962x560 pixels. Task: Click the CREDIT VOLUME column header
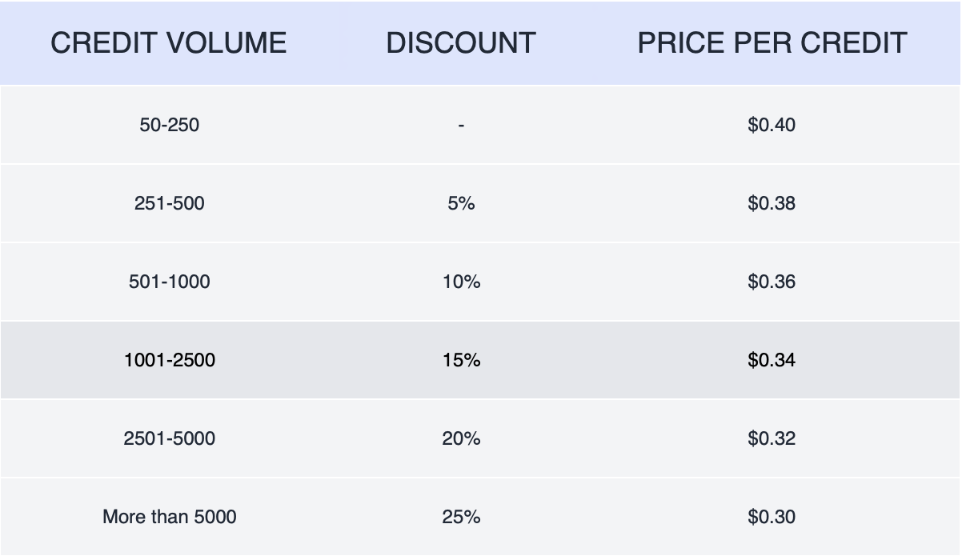(169, 43)
